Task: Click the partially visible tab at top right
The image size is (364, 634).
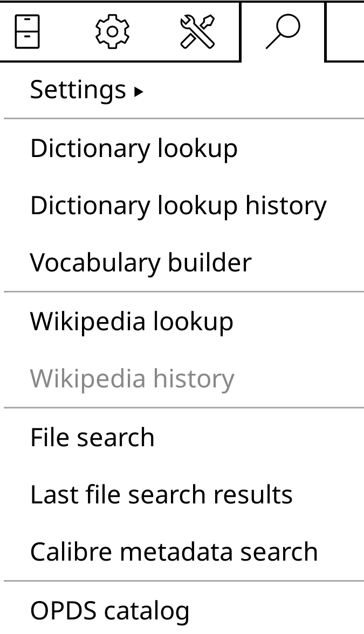Action: (346, 31)
